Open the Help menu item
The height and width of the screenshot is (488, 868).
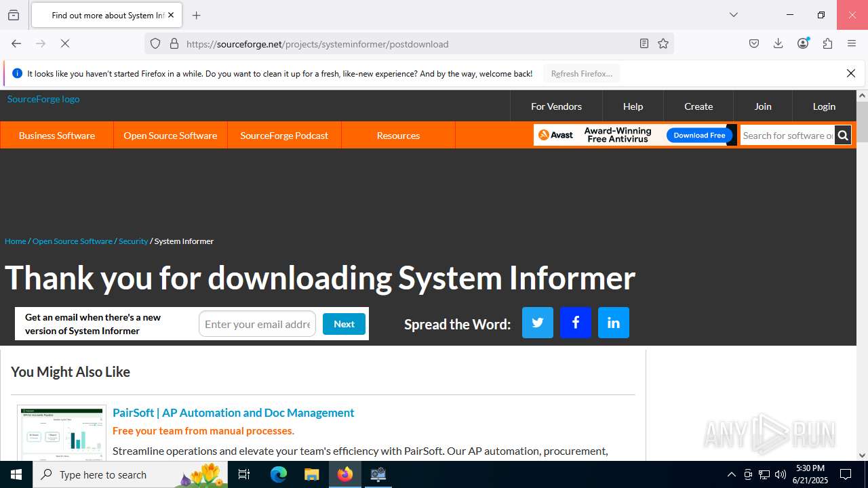[x=633, y=106]
